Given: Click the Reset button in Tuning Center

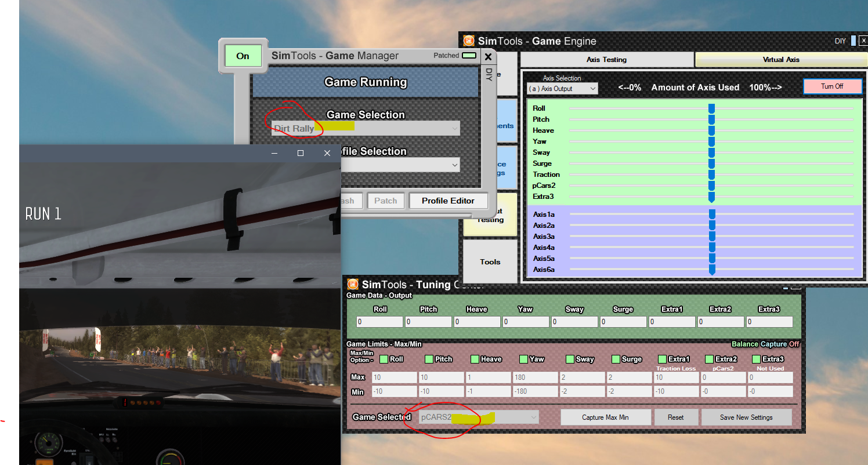Looking at the screenshot, I should point(676,417).
